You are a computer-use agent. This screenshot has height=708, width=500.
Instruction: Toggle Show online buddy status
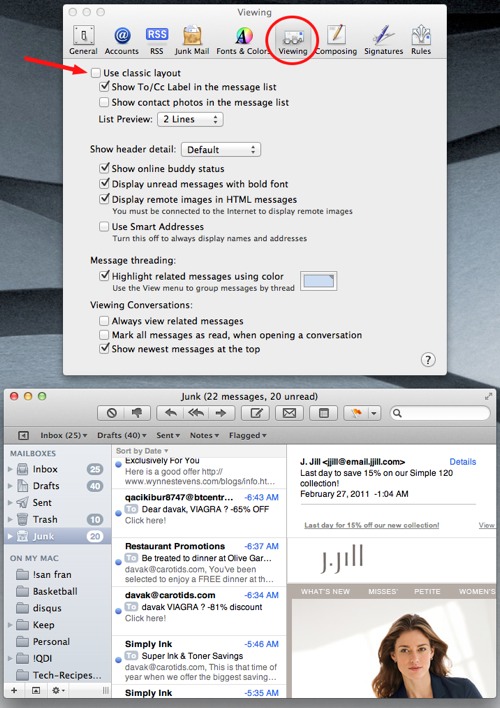click(x=104, y=168)
